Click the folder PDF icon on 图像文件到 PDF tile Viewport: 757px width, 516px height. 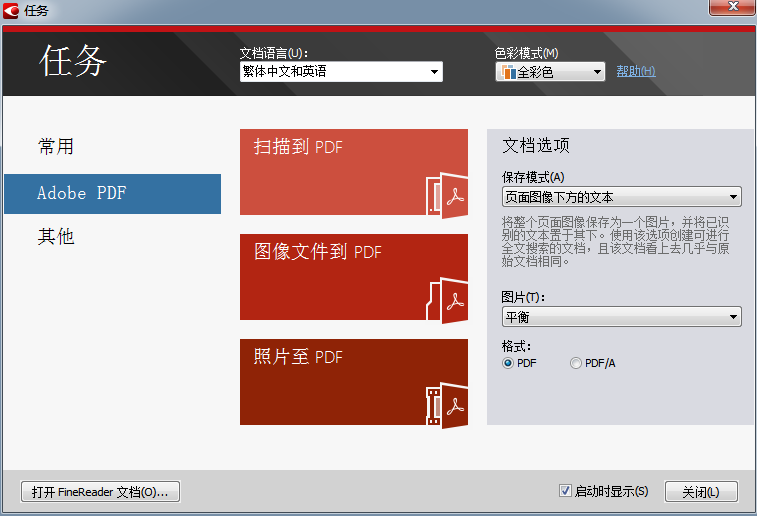coord(447,300)
